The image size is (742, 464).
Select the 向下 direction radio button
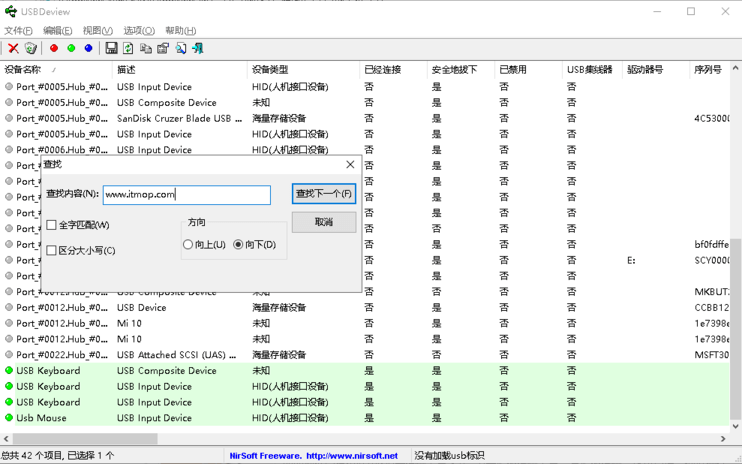click(238, 244)
